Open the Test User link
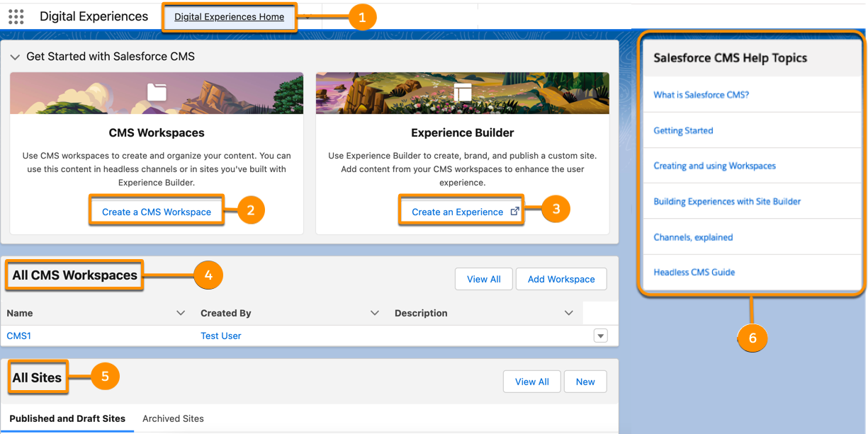 click(x=221, y=336)
